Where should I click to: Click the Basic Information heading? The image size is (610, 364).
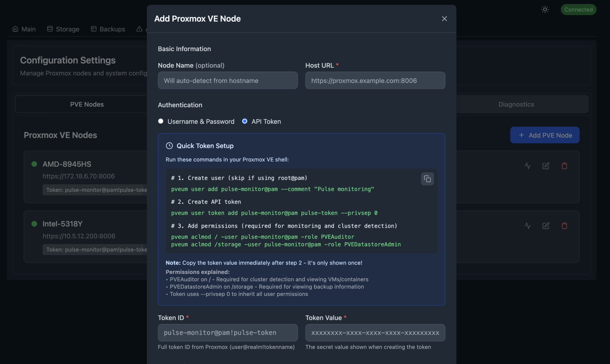tap(184, 49)
